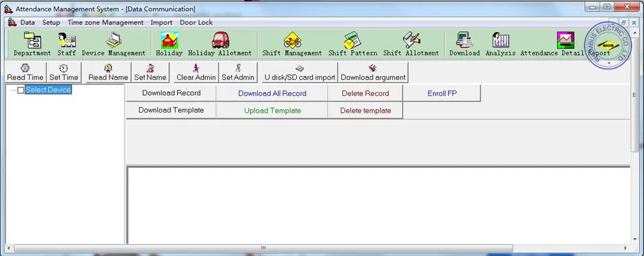Open Device Management from the toolbar

(x=113, y=44)
